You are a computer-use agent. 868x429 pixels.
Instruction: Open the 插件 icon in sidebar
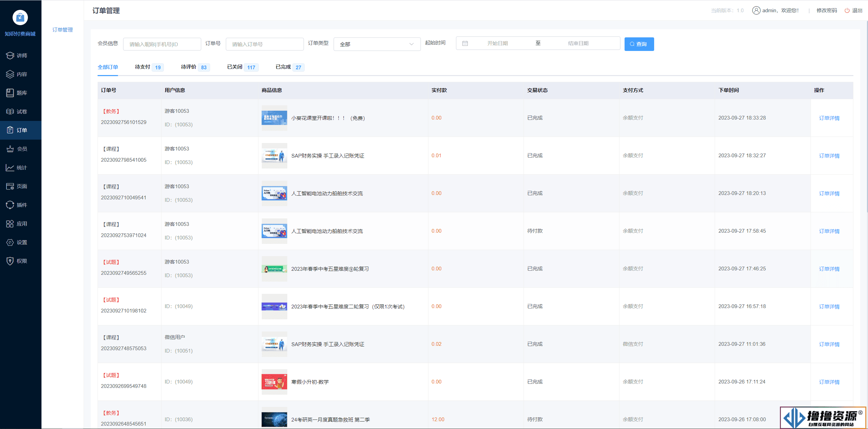point(10,205)
